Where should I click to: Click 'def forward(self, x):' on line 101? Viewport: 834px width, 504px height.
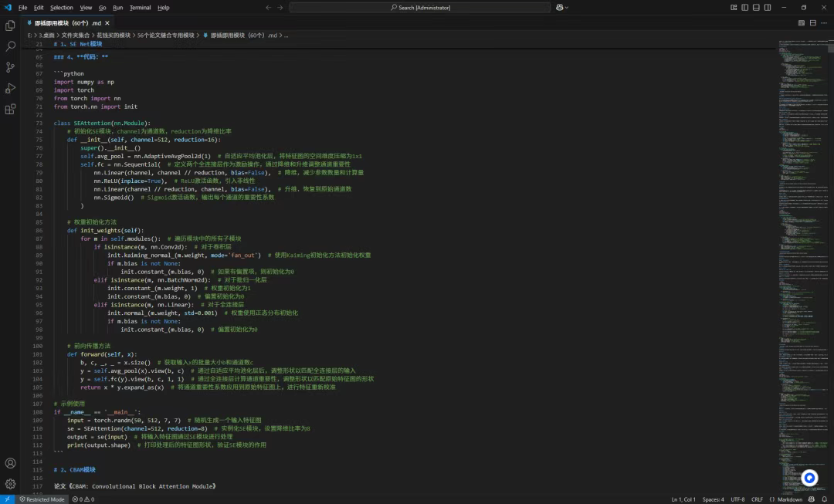click(102, 354)
